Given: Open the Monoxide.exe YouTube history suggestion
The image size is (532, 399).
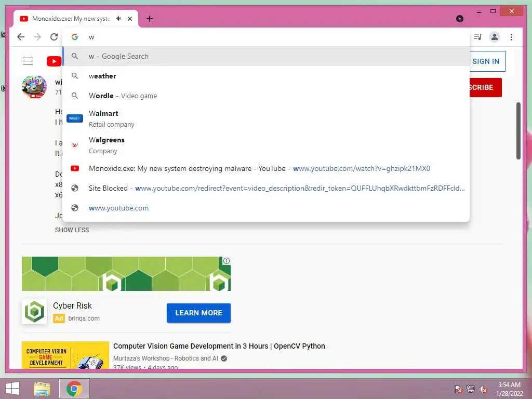Looking at the screenshot, I should pos(267,169).
